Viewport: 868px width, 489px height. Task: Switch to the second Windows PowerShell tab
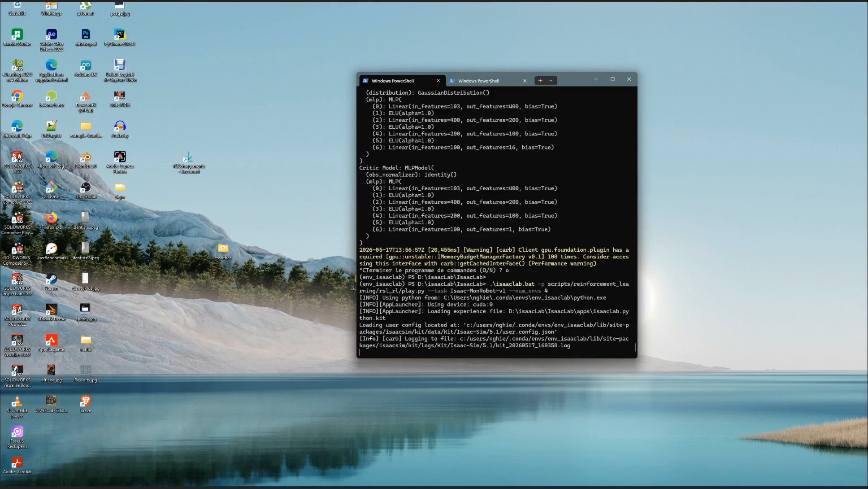pos(478,81)
